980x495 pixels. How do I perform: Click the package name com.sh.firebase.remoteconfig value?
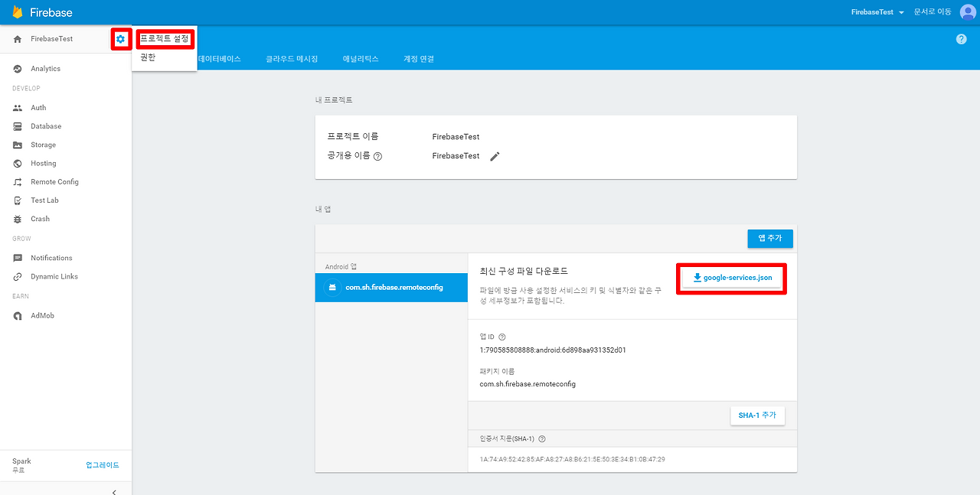coord(528,384)
